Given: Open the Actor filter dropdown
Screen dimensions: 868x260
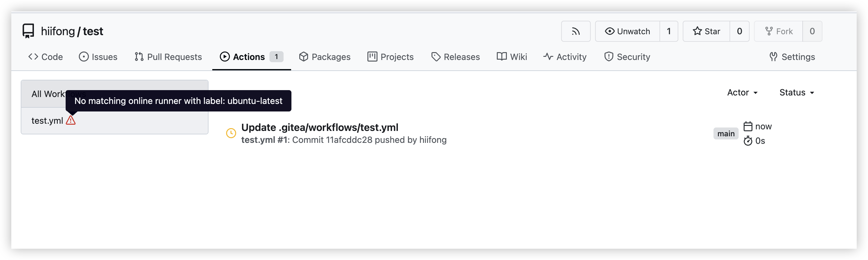Looking at the screenshot, I should click(x=742, y=93).
